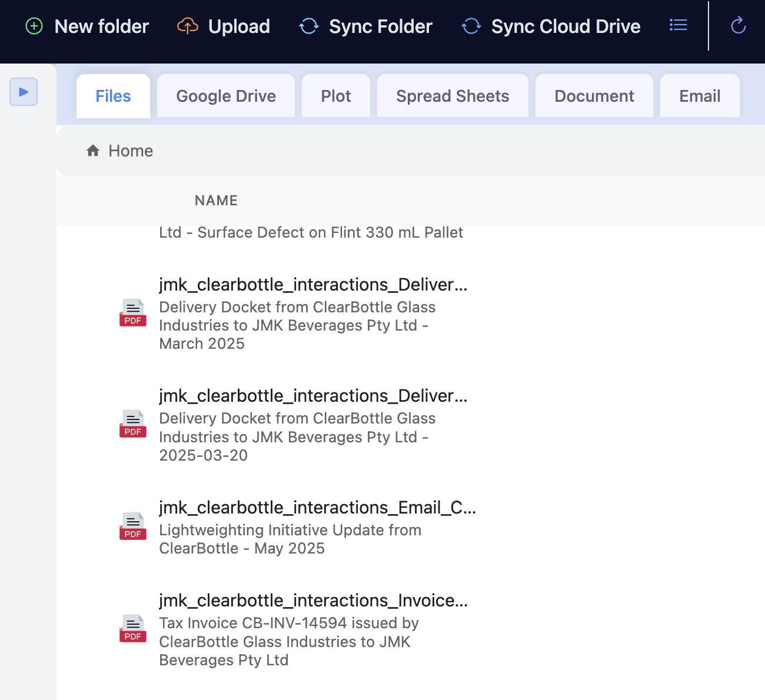This screenshot has height=700, width=765.
Task: Click PDF icon of Lightweighting Initiative file
Action: [x=133, y=526]
